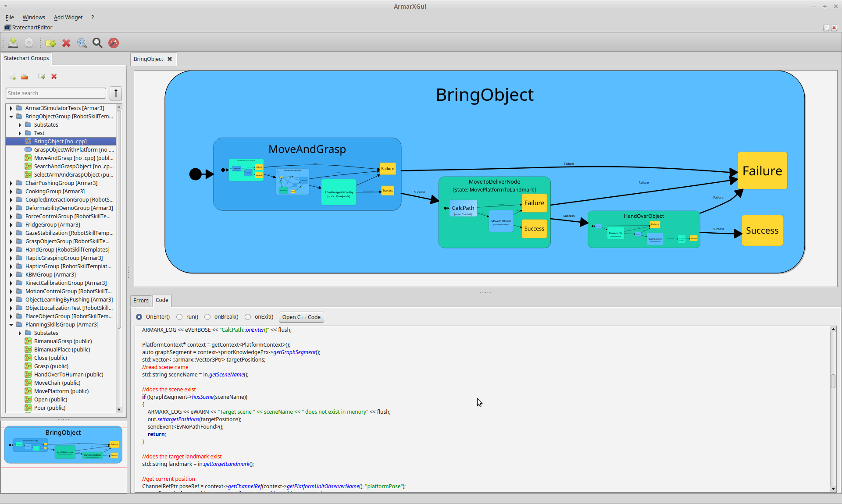Click the new statechart group document icon
The image size is (842, 504).
coord(13,76)
